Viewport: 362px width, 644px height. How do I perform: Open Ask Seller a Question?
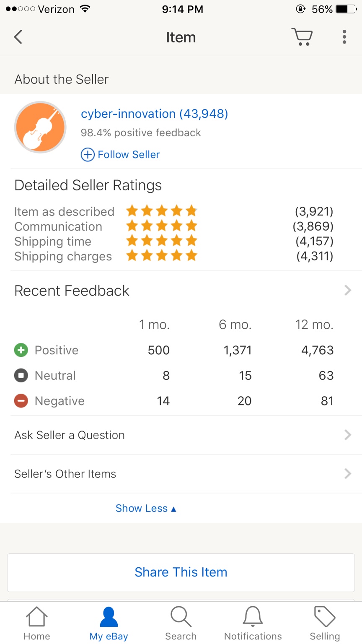[x=181, y=435]
